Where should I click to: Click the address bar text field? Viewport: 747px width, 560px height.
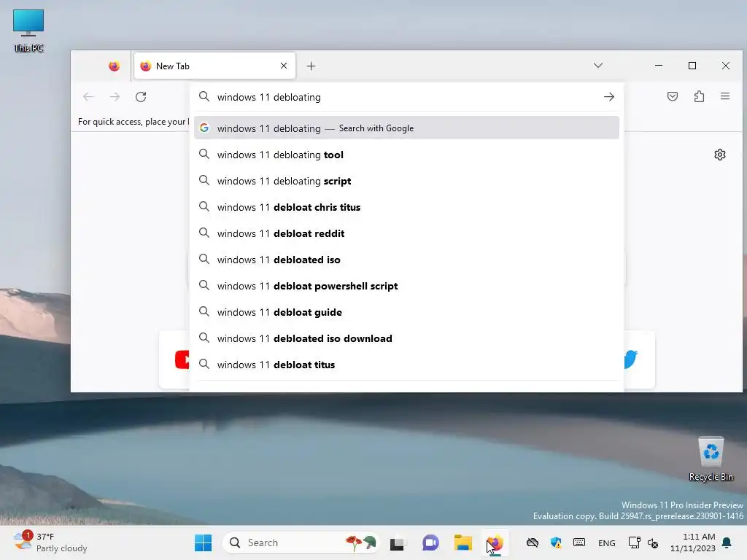click(405, 97)
